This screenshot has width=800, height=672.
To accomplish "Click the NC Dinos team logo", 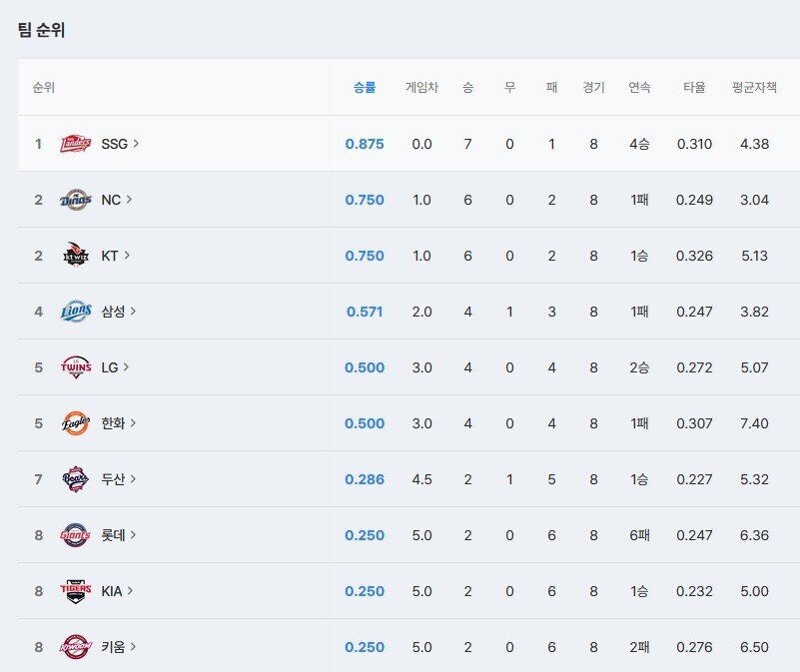I will tap(76, 200).
